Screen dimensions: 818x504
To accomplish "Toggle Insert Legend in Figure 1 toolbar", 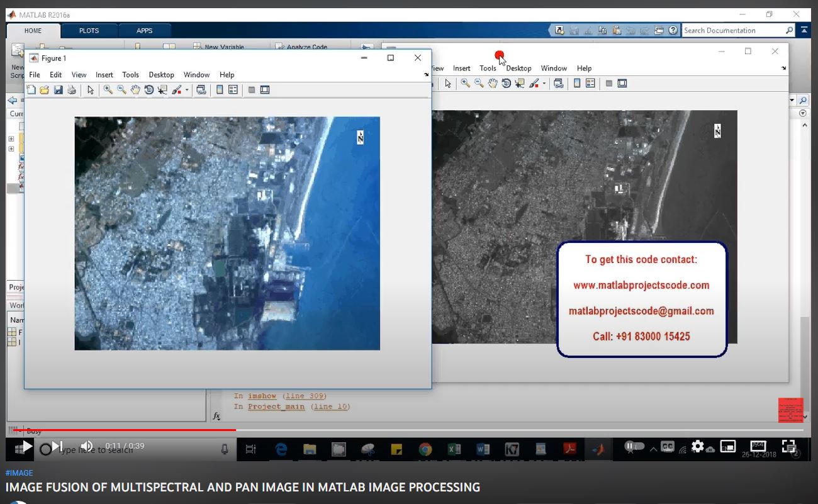I will [233, 90].
